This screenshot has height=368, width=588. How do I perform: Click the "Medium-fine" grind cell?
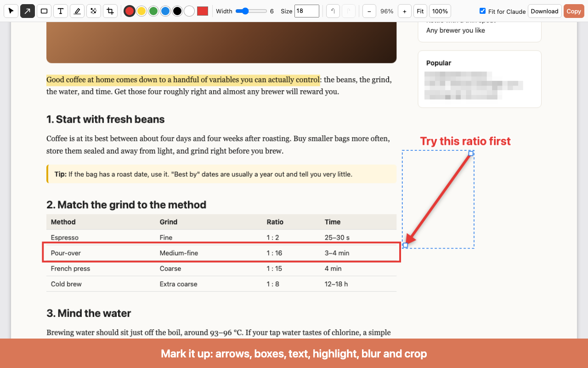tap(179, 253)
